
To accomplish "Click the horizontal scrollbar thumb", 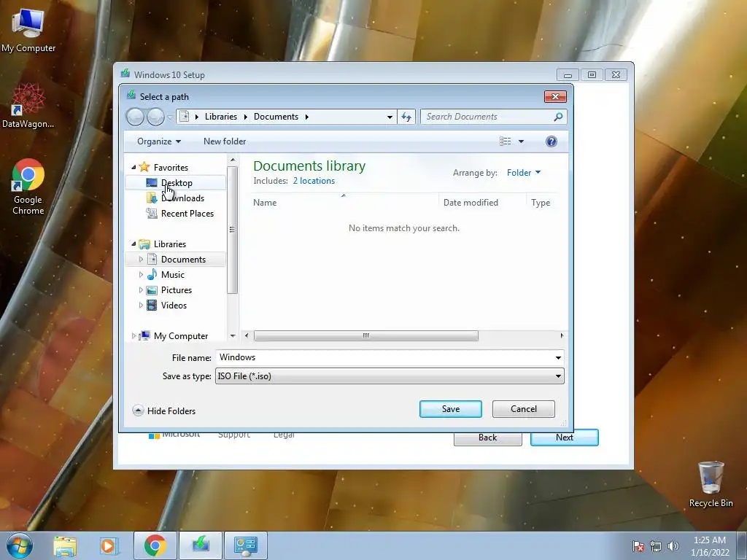I will 366,335.
